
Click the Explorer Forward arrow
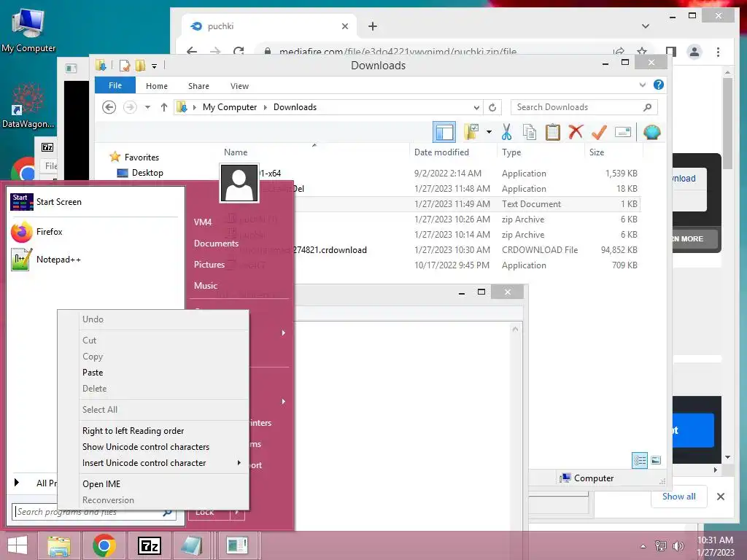coord(130,107)
